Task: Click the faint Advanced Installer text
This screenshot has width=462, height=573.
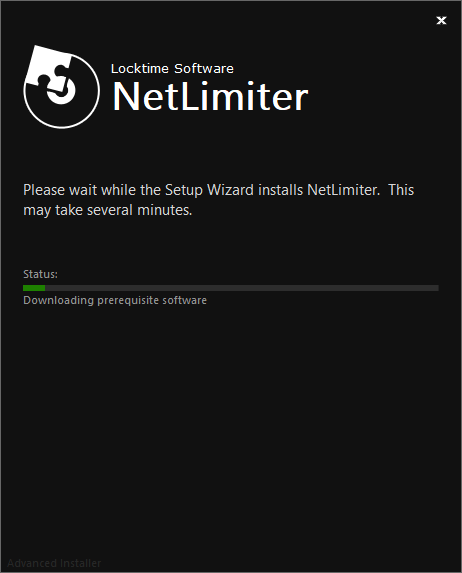Action: coord(54,563)
